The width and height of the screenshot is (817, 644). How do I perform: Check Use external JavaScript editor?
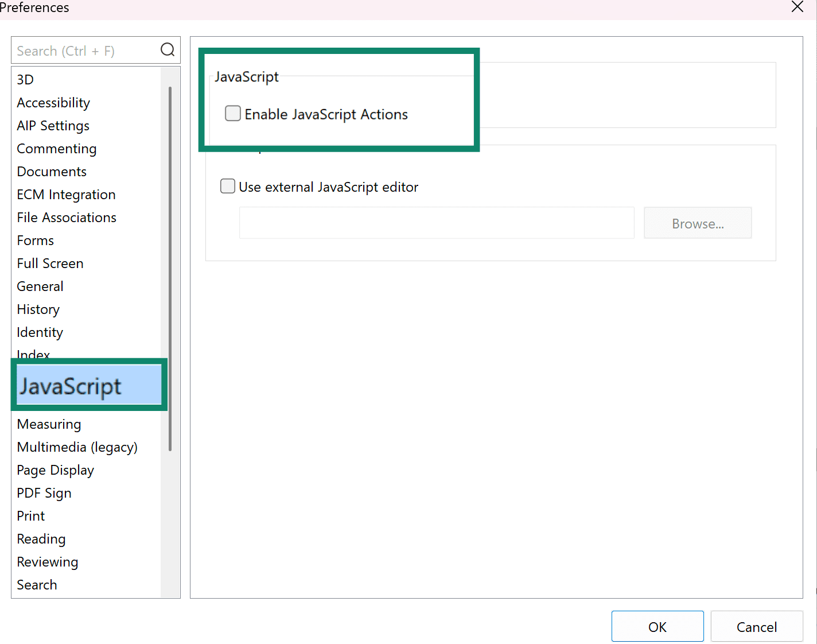click(x=227, y=186)
